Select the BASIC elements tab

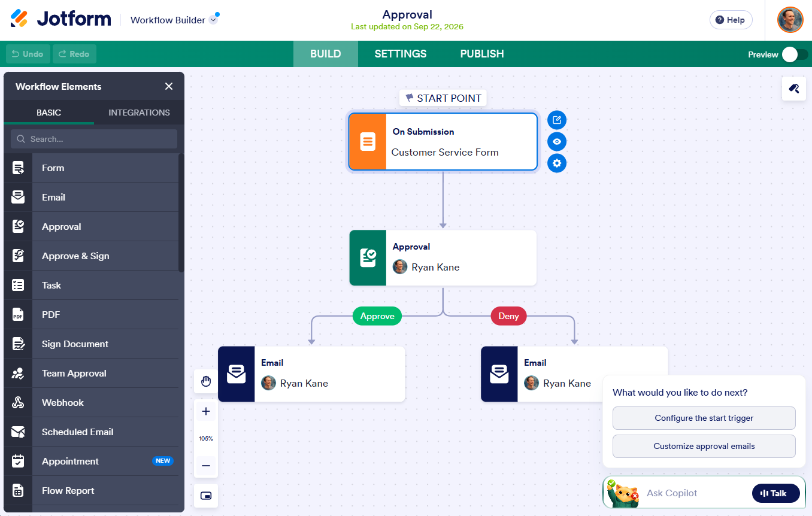click(x=49, y=113)
